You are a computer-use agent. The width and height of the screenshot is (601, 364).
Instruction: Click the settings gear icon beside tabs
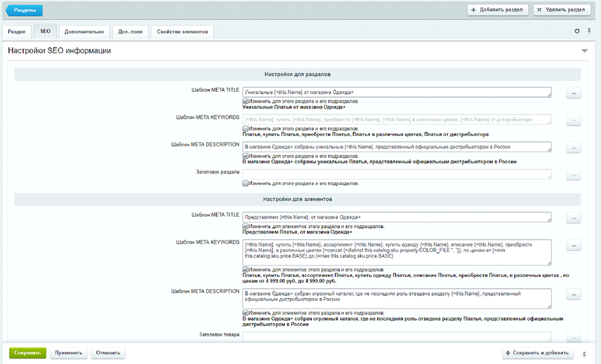coord(577,31)
